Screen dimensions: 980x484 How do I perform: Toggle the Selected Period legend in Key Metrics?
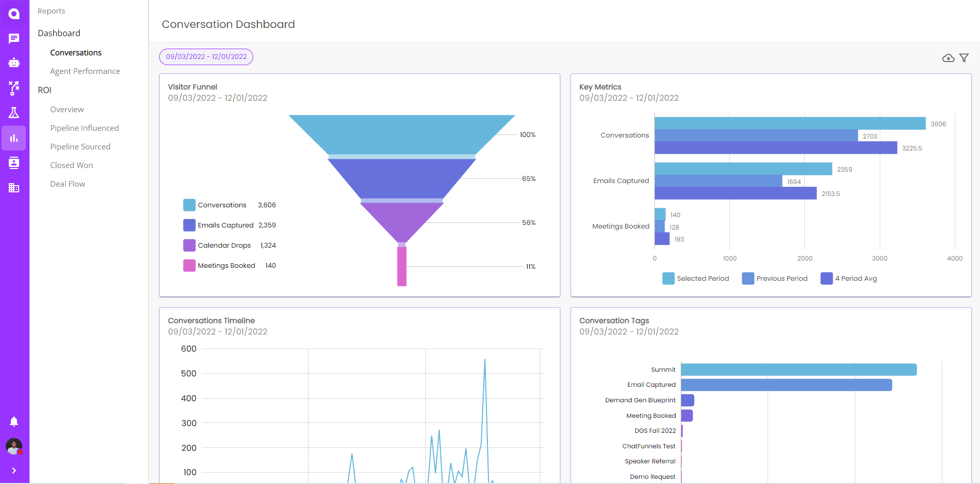click(x=696, y=278)
